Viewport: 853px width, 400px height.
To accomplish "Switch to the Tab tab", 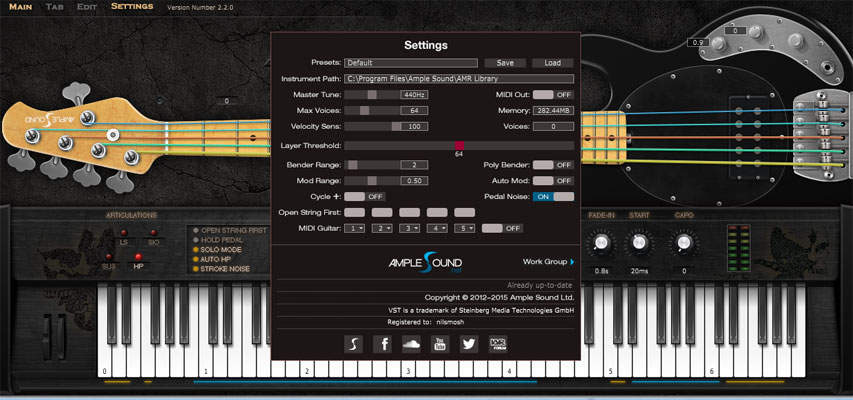I will tap(54, 7).
